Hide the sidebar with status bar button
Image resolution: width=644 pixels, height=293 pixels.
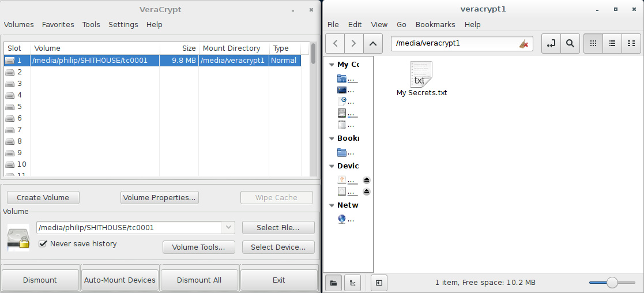(x=379, y=283)
